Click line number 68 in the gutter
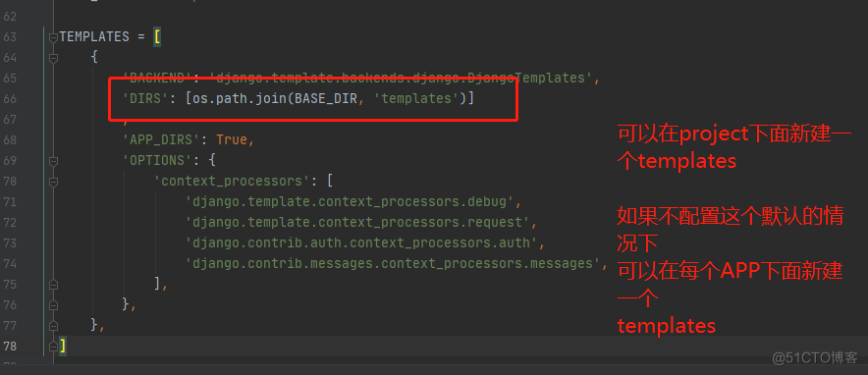 (x=10, y=140)
